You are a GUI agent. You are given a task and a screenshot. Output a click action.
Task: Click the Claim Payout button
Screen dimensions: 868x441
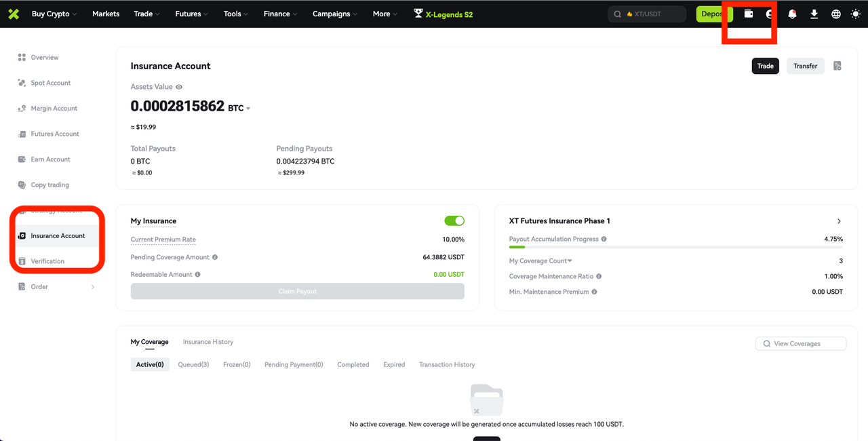298,291
